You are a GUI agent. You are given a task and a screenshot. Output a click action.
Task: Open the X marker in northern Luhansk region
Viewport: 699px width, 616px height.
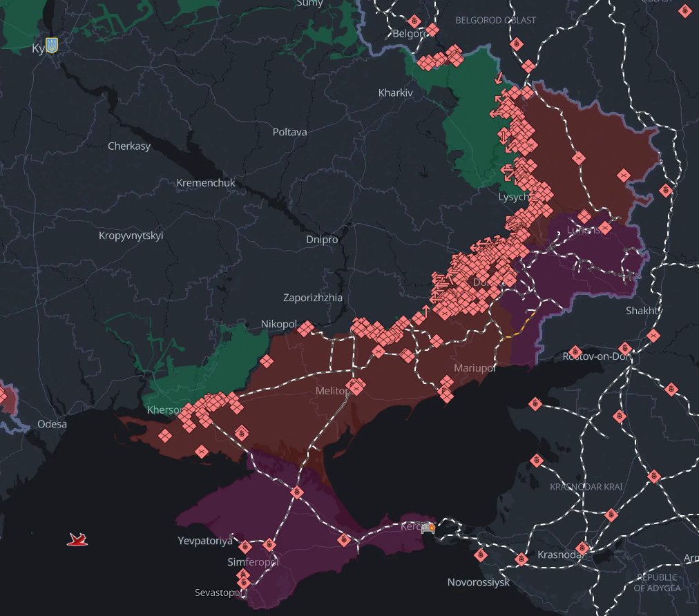point(579,157)
